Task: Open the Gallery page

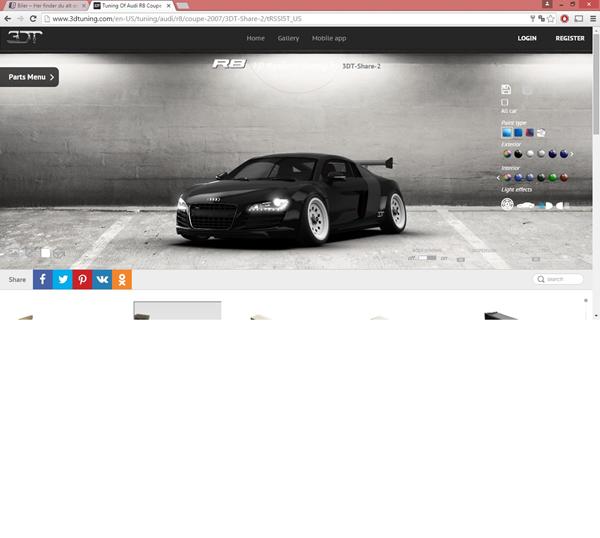Action: point(288,38)
